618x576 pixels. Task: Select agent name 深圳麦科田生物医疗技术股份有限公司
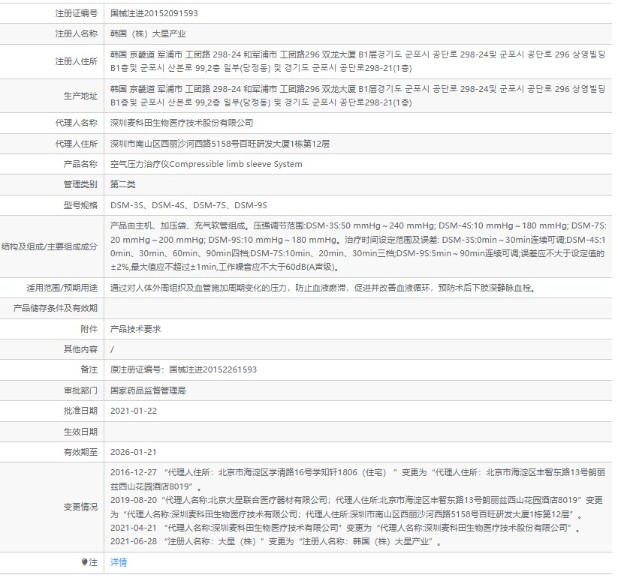coord(182,123)
